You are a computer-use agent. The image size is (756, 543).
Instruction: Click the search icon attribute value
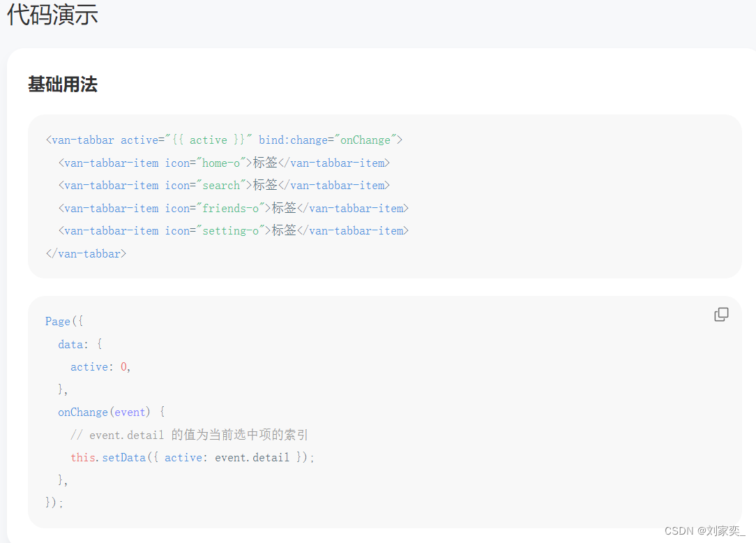click(x=221, y=185)
